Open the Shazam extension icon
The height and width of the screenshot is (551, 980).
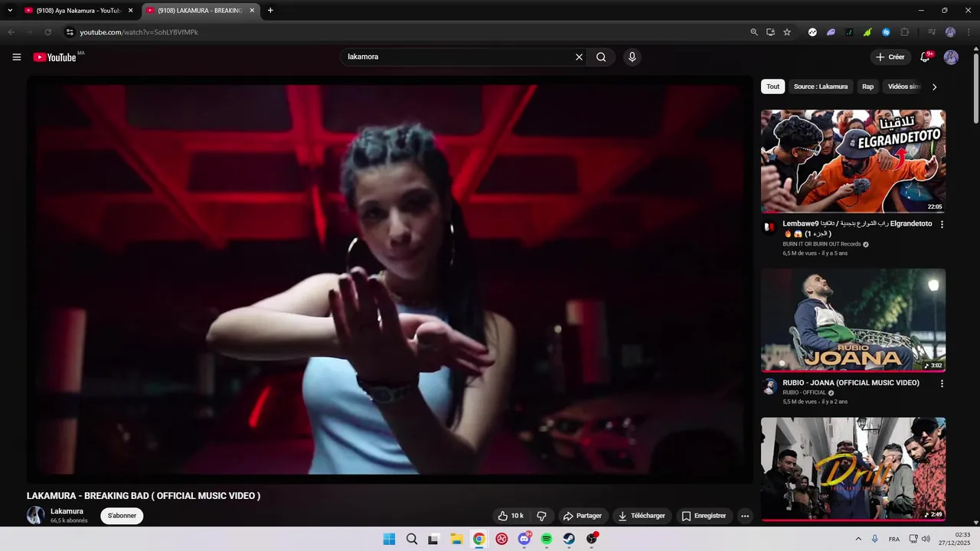(886, 32)
